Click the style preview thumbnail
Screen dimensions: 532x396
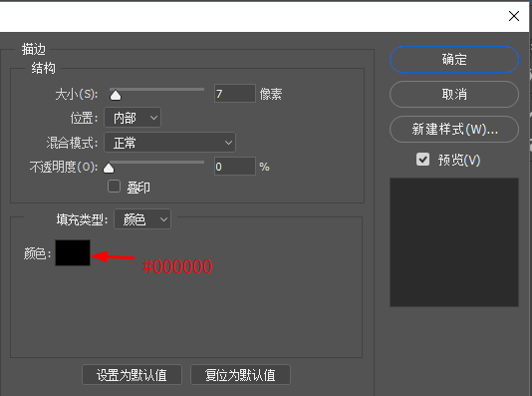point(454,242)
